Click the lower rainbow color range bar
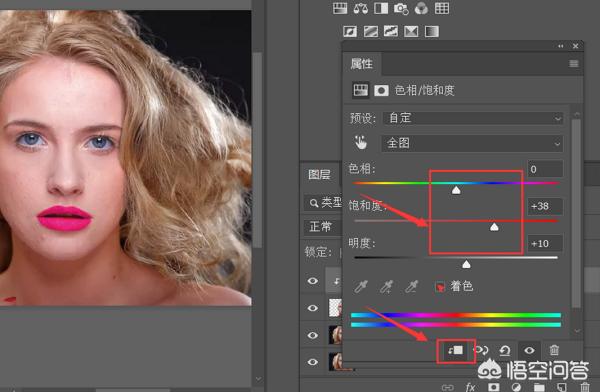 coord(456,325)
